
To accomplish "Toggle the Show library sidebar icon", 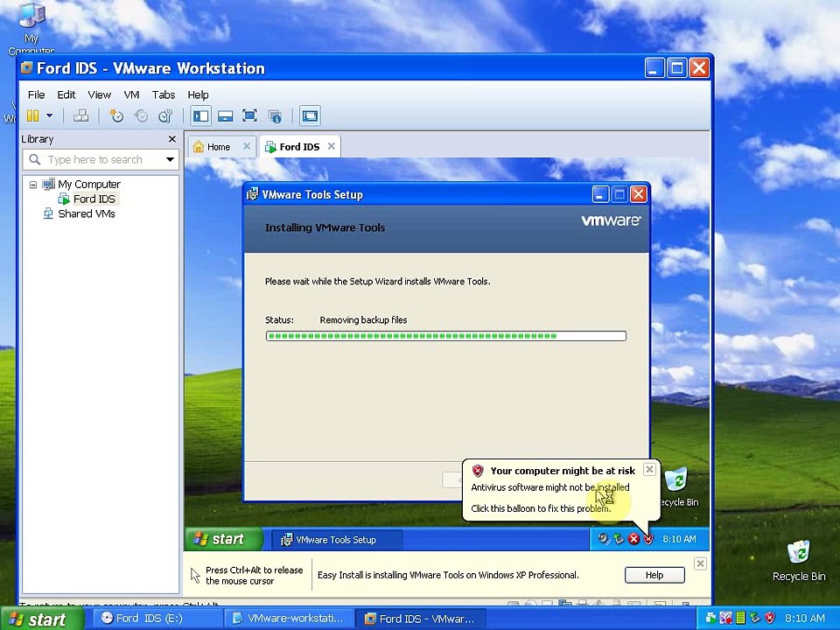I will 201,115.
